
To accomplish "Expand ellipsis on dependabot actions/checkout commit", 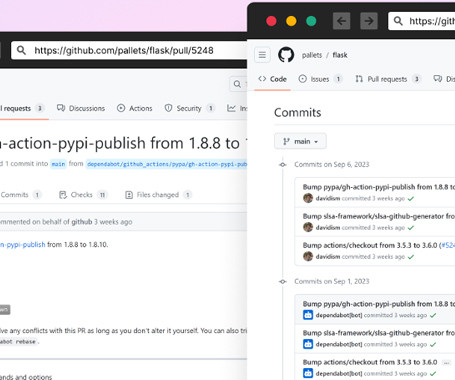I will click(447, 362).
